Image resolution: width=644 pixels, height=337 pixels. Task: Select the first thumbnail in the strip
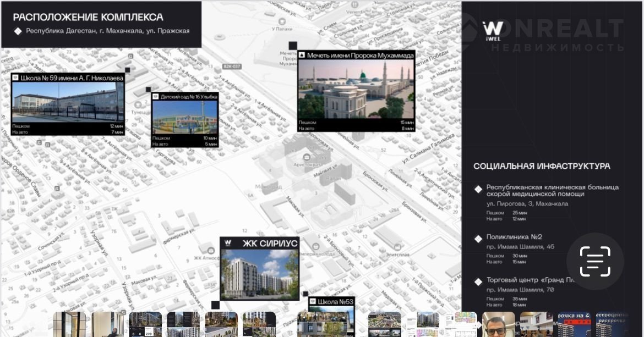click(69, 324)
